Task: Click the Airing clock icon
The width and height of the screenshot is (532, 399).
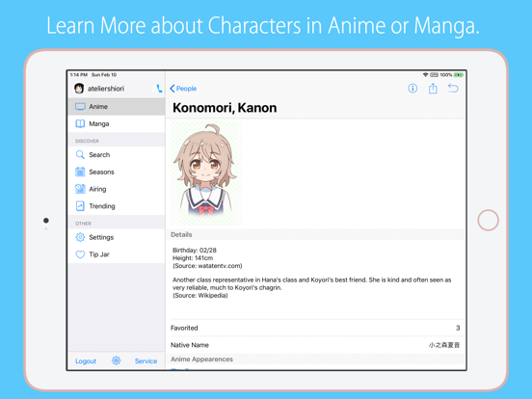Action: point(80,189)
